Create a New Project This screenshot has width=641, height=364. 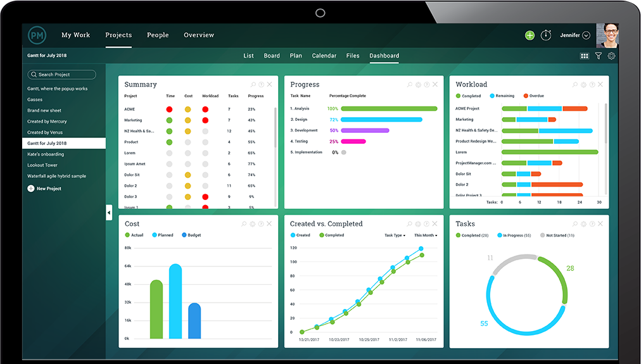click(x=44, y=189)
